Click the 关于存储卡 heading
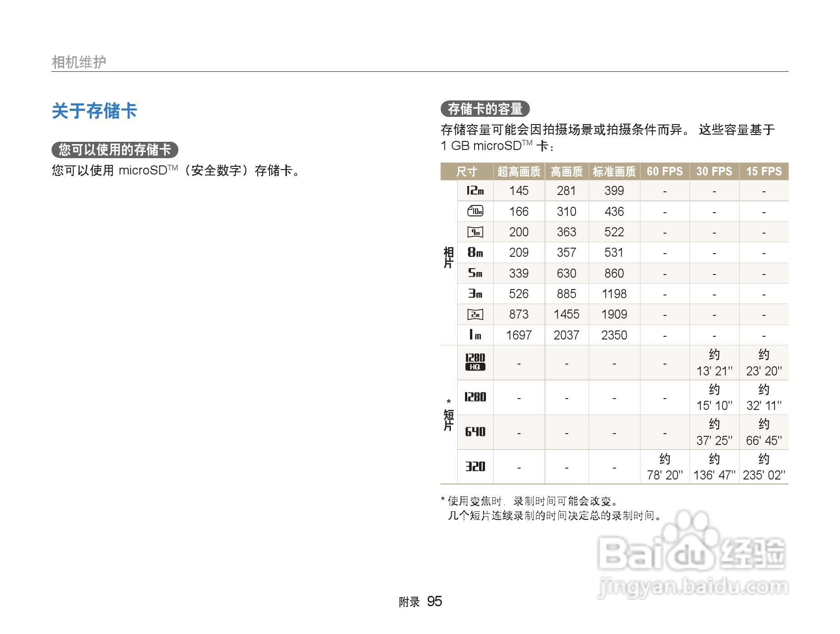840x634 pixels. tap(95, 111)
